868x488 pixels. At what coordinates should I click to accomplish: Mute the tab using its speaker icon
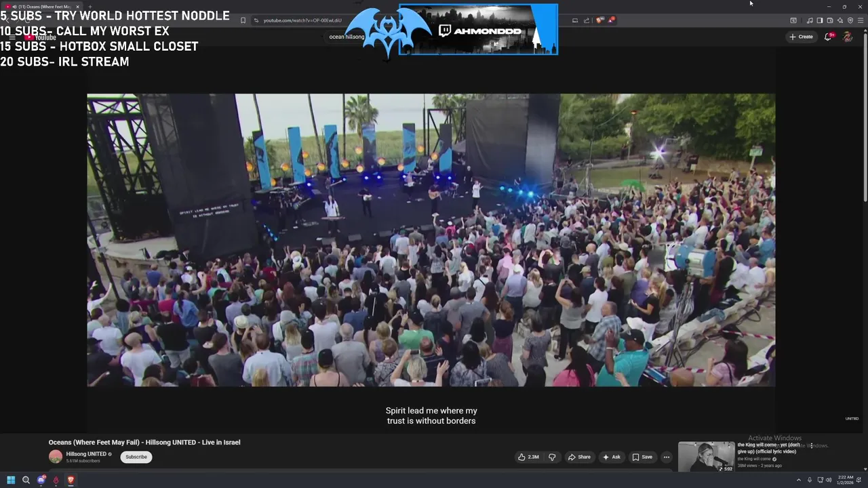14,7
